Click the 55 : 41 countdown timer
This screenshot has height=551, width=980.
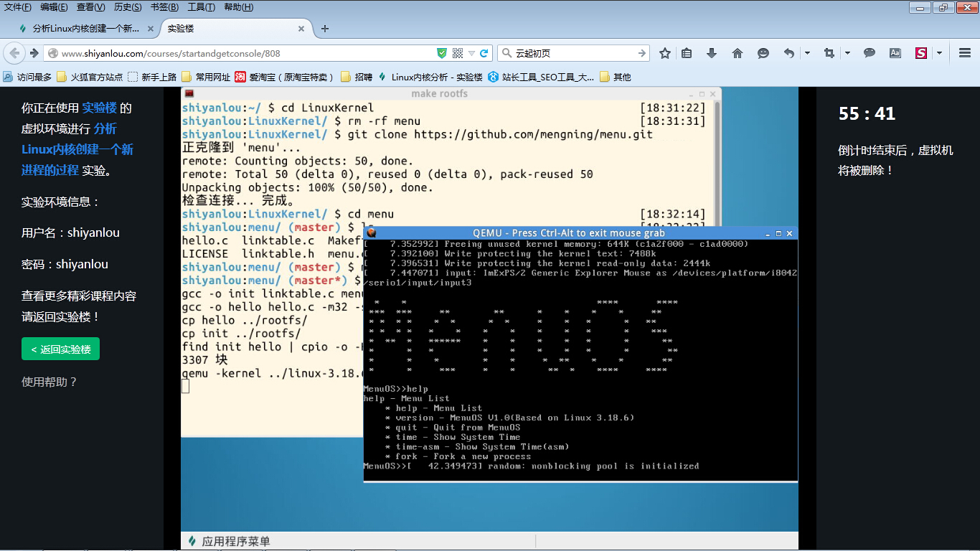click(867, 113)
